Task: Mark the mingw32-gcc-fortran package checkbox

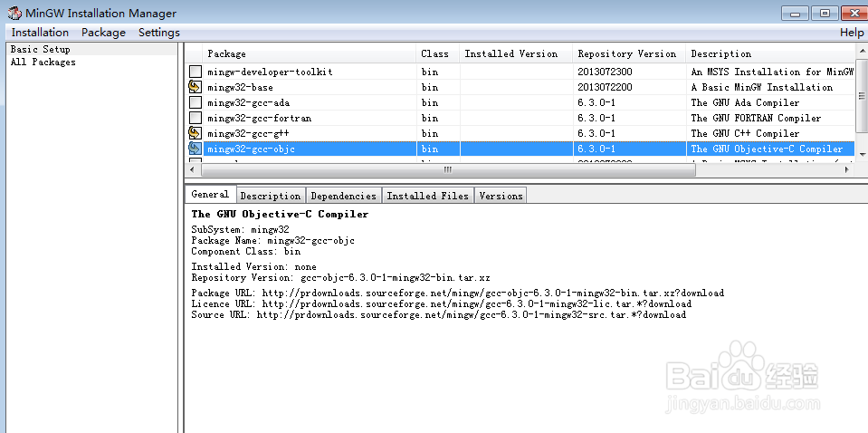Action: [x=195, y=118]
